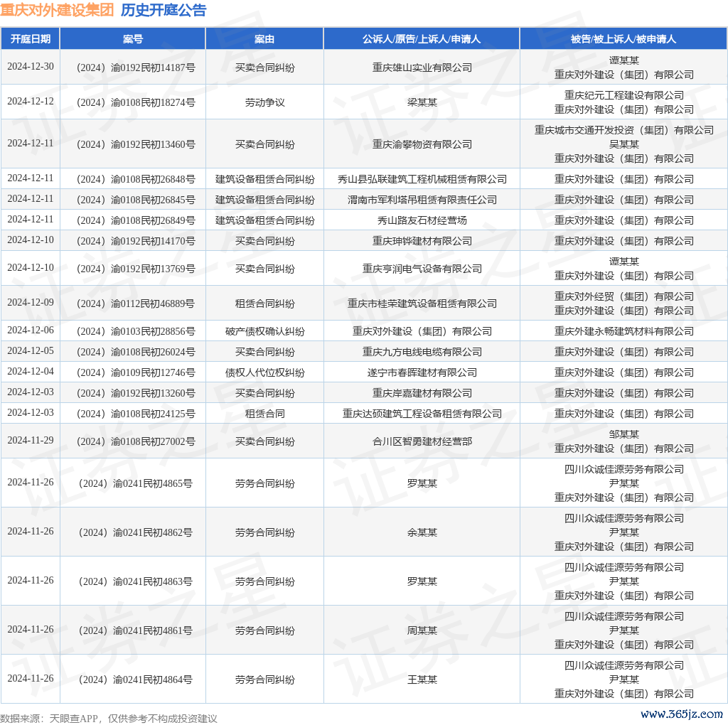Screen dimensions: 728x725
Task: Select the 历史开庭公告 heading
Action: (x=164, y=10)
